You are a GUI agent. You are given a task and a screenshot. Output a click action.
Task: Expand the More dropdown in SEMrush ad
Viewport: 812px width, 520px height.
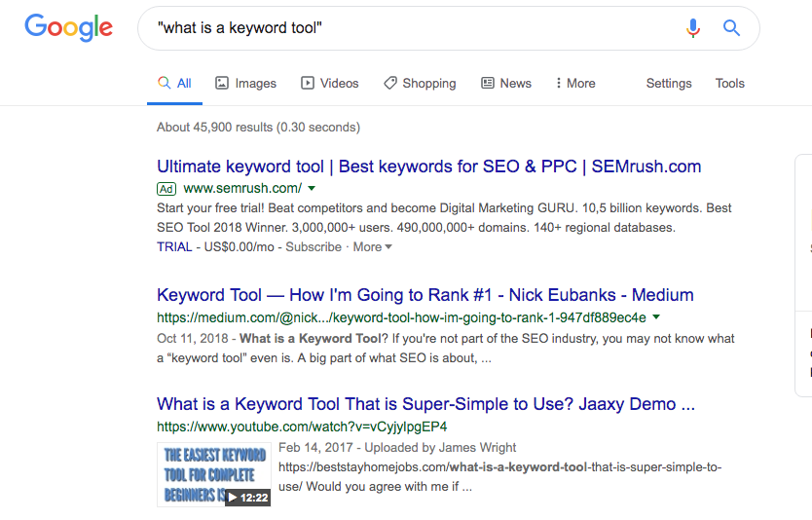pos(372,247)
